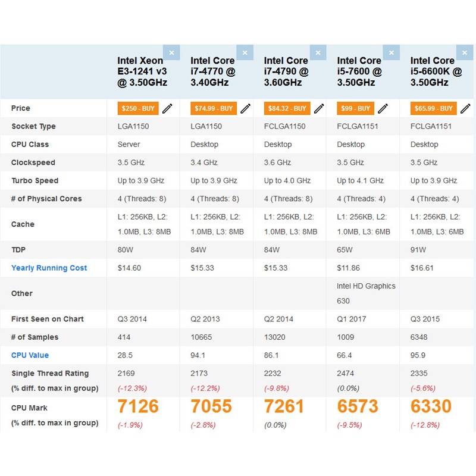Click the Server CPU class value
The width and height of the screenshot is (476, 476).
(x=129, y=144)
